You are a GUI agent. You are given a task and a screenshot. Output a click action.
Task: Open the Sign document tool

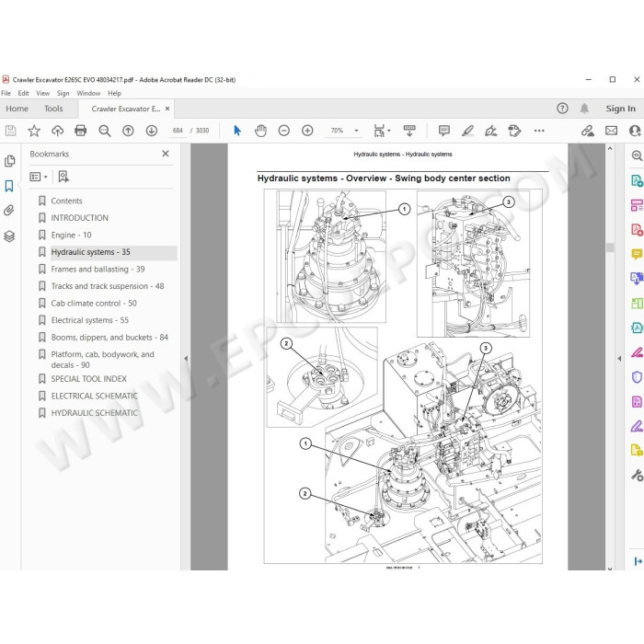tap(490, 131)
